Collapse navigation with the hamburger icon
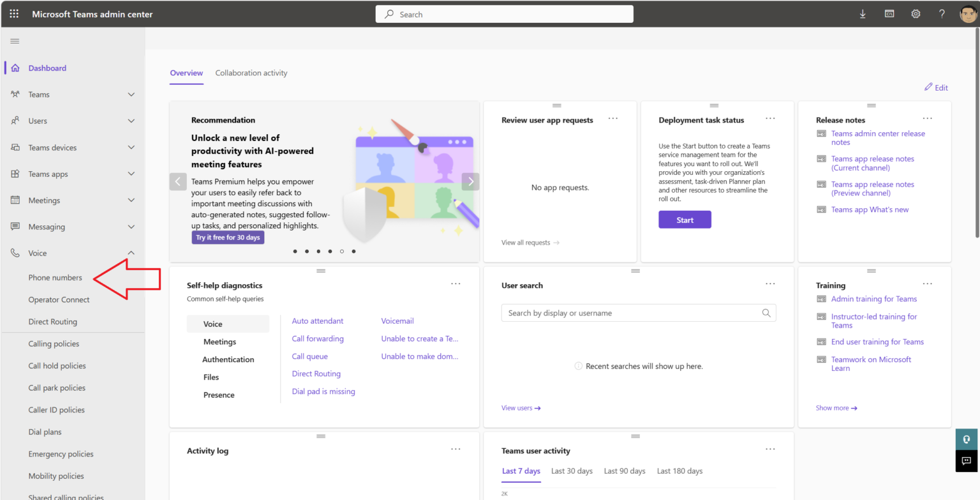 pos(15,42)
